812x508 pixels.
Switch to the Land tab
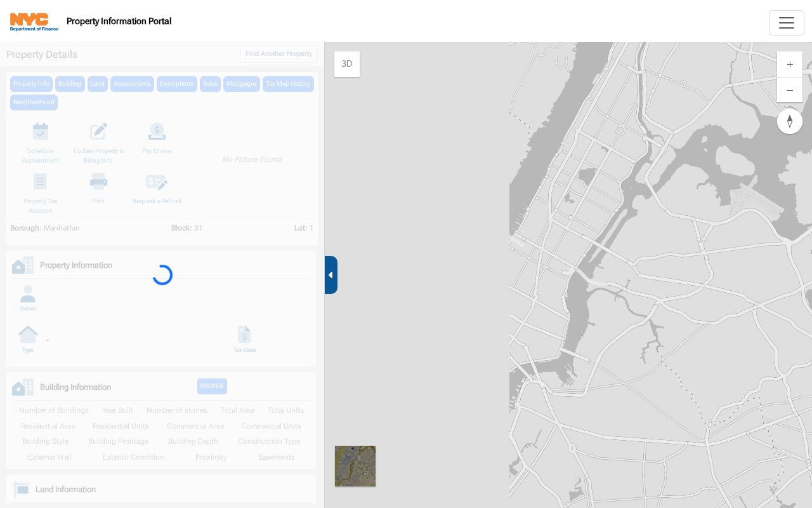pos(98,84)
